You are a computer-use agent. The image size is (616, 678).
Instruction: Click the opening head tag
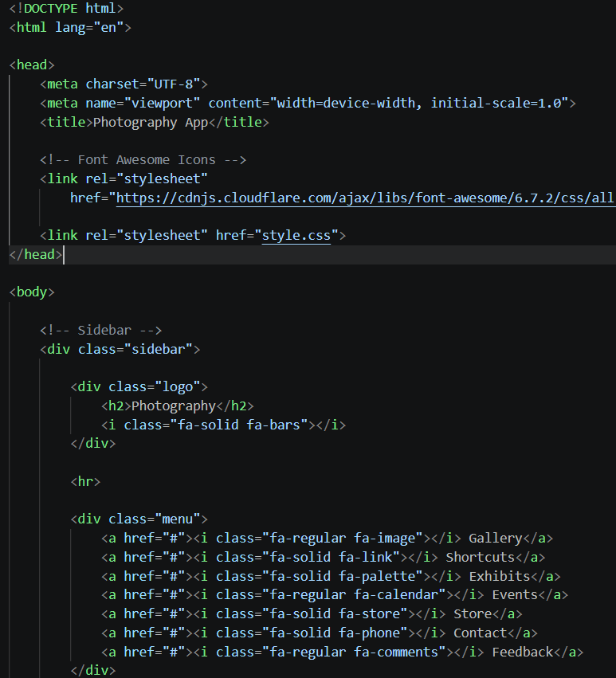pyautogui.click(x=32, y=65)
